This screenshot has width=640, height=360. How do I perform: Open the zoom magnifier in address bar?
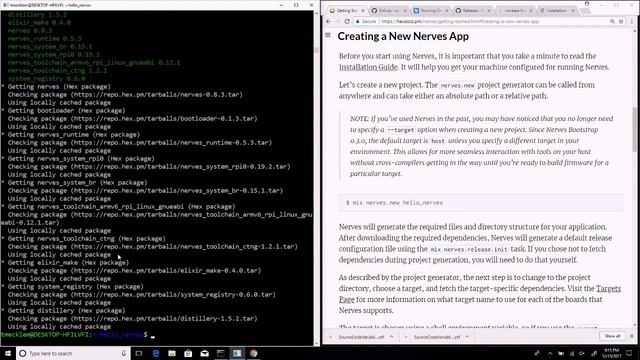click(612, 21)
